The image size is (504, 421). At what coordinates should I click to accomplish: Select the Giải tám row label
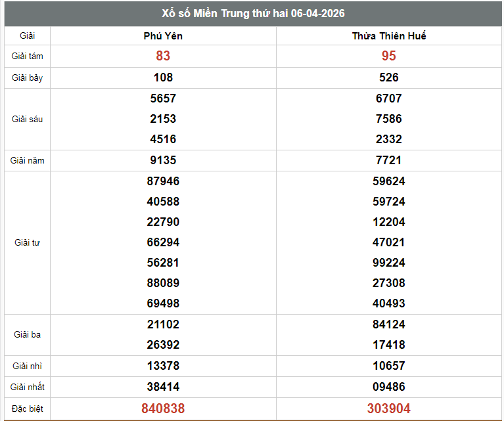pyautogui.click(x=27, y=56)
